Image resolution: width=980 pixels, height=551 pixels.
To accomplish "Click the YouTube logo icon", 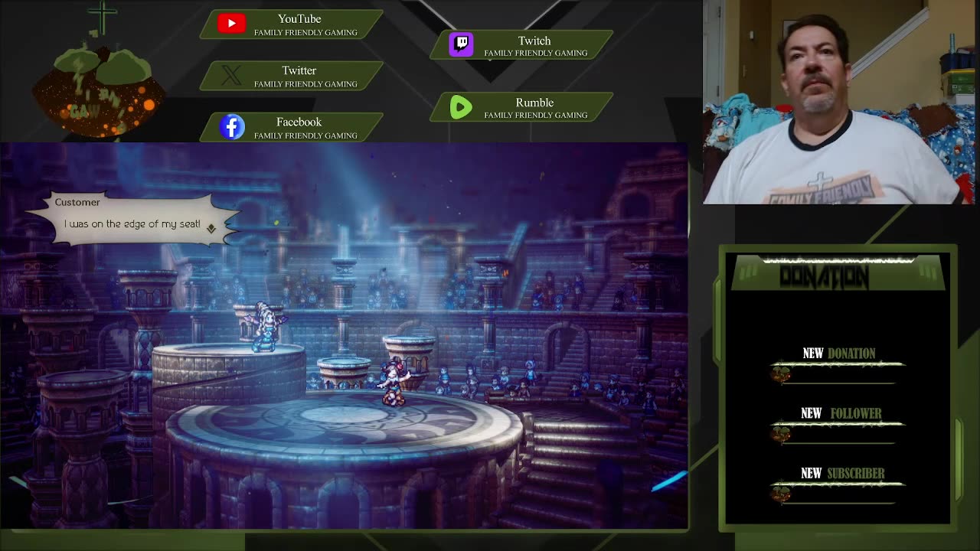I will click(231, 24).
